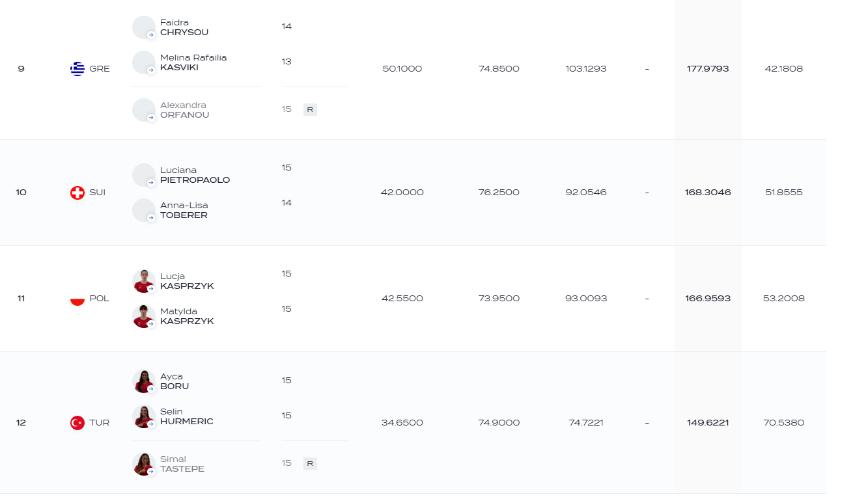Click the arrow badge on Anna-Lisa Toberer's avatar
Screen dimensions: 868x501
[x=151, y=218]
